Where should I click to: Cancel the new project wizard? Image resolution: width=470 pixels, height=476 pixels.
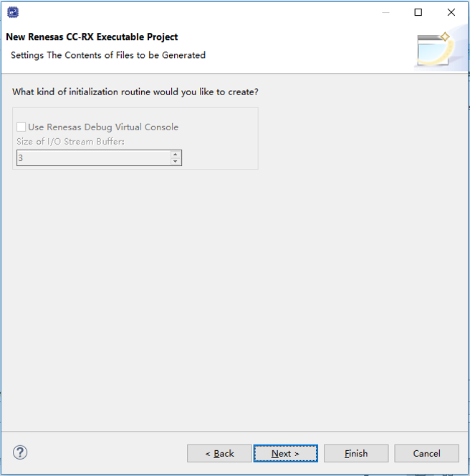pyautogui.click(x=426, y=454)
